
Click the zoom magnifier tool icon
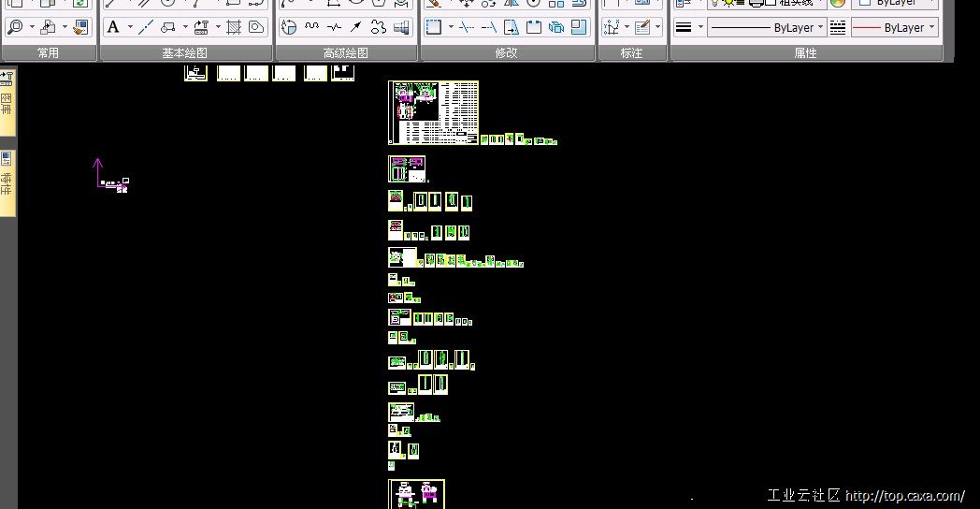(15, 27)
